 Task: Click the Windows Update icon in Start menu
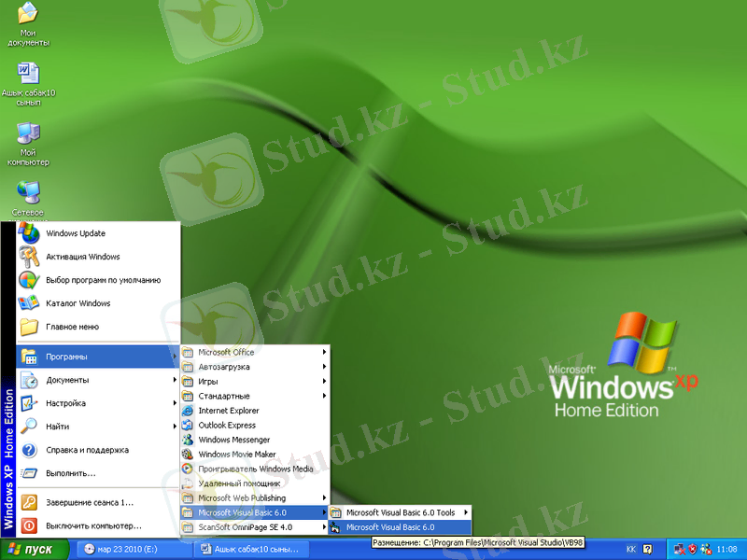click(x=29, y=233)
